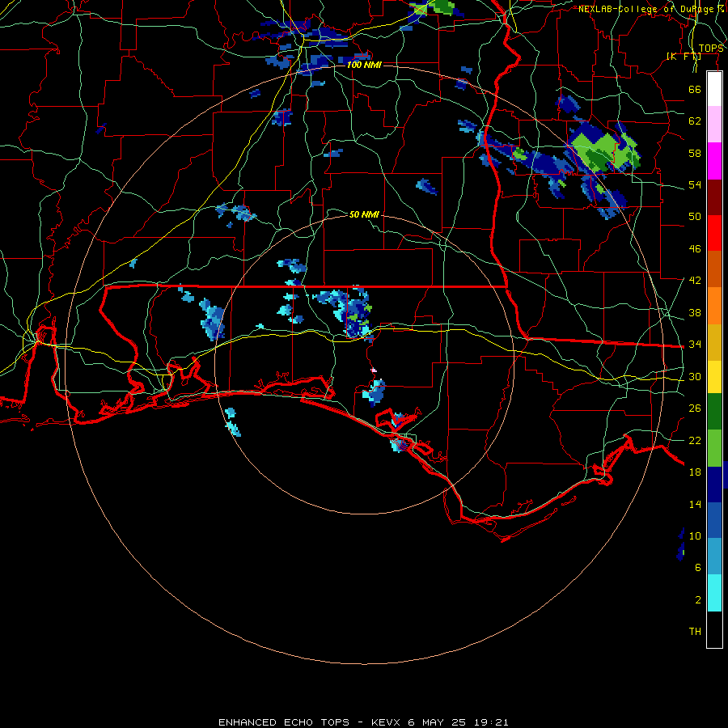This screenshot has height=728, width=728.
Task: Click the "19:21" time stamp
Action: (x=492, y=722)
